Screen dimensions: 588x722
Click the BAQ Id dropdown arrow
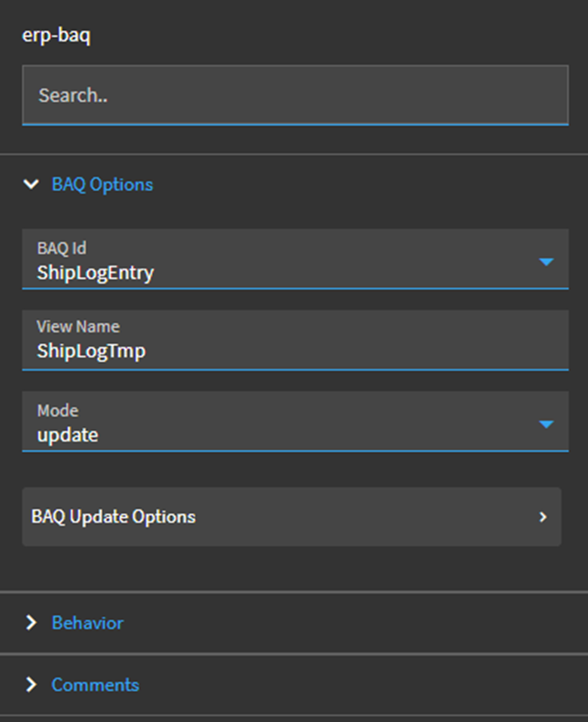[x=545, y=261]
